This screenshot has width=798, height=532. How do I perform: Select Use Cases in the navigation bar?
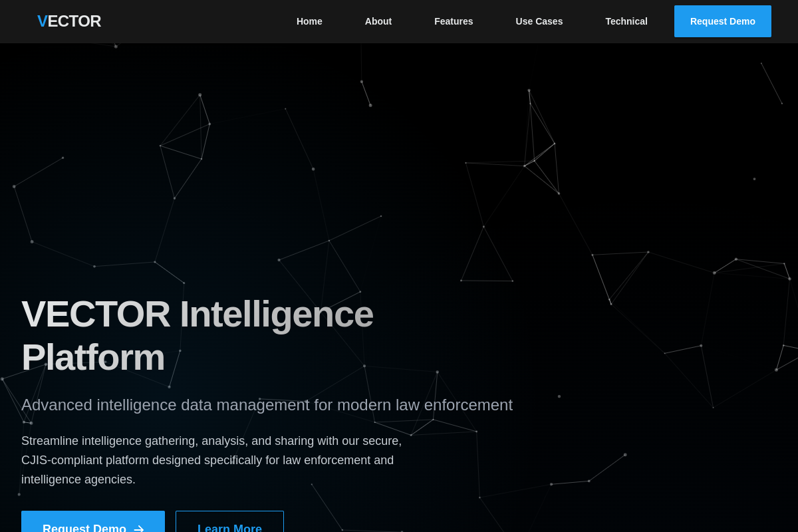[x=539, y=21]
